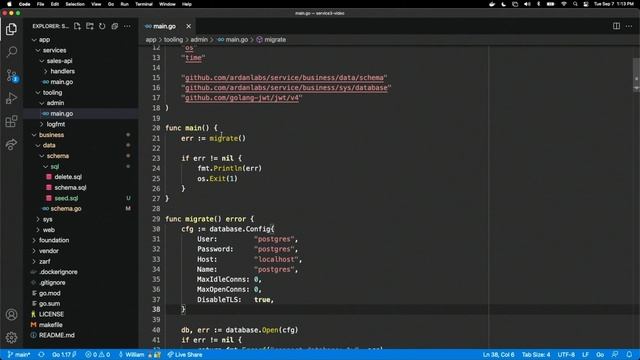Open the Selection menu
The height and width of the screenshot is (360, 640).
[75, 4]
